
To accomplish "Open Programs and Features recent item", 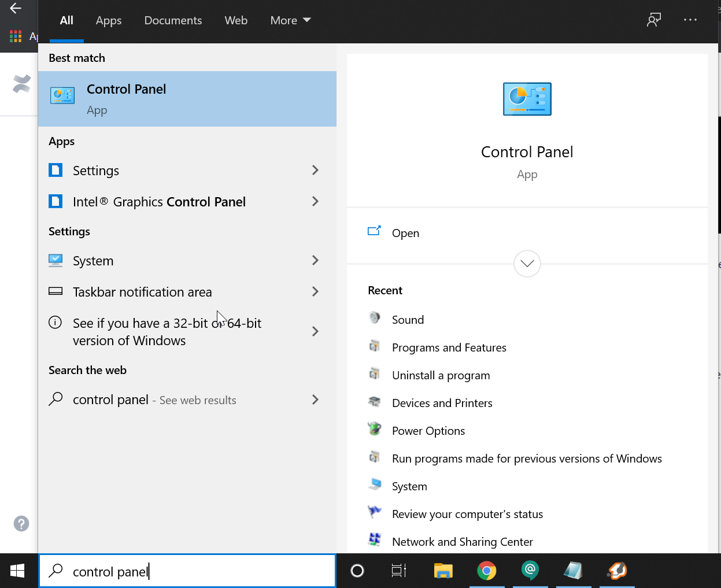I will [x=449, y=347].
